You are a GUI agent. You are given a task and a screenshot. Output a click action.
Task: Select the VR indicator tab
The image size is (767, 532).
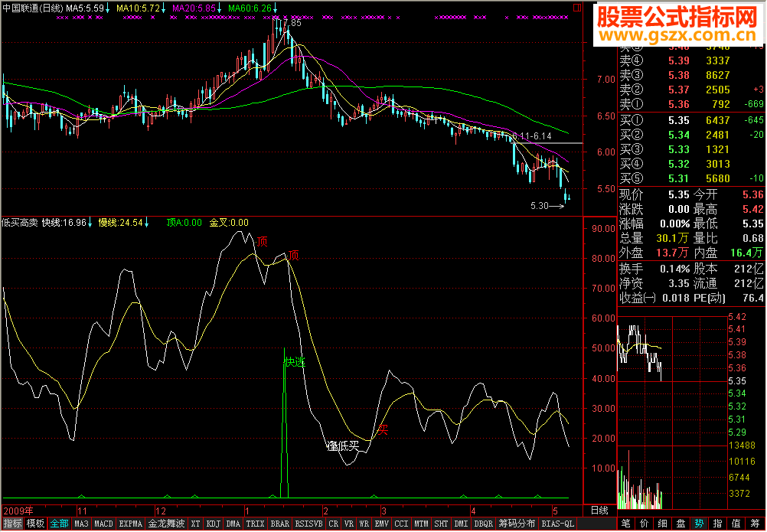pyautogui.click(x=349, y=524)
